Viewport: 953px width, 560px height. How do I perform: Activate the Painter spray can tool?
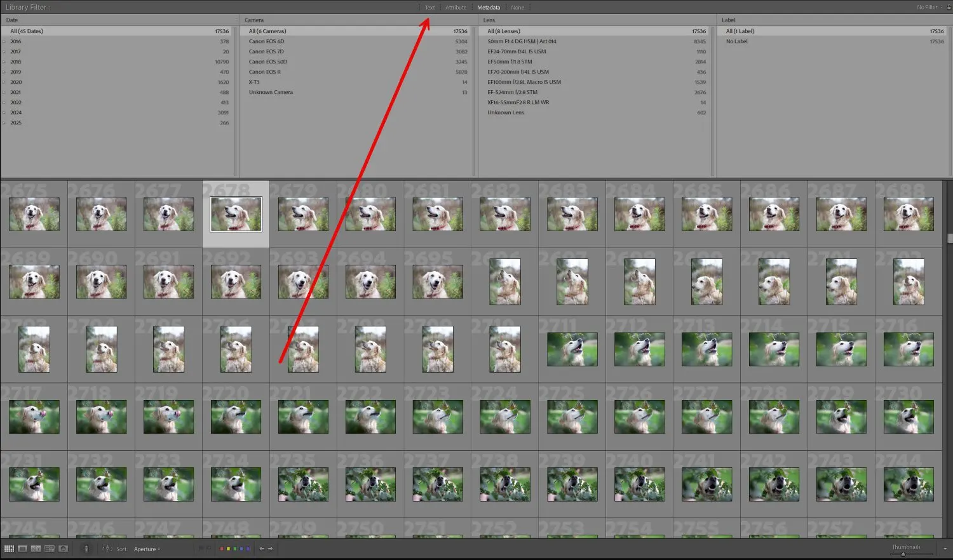point(86,548)
